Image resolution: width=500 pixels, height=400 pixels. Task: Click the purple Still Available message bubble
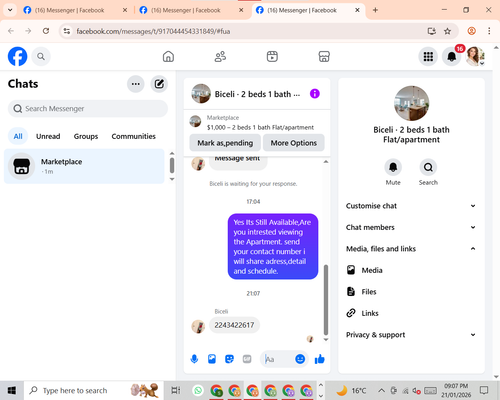pos(273,246)
